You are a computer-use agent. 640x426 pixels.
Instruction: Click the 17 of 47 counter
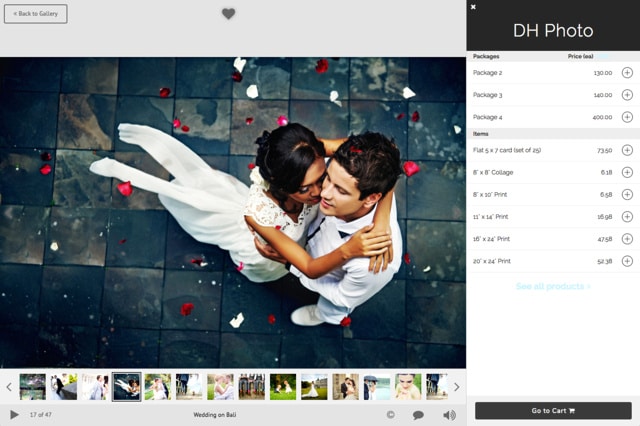coord(40,415)
